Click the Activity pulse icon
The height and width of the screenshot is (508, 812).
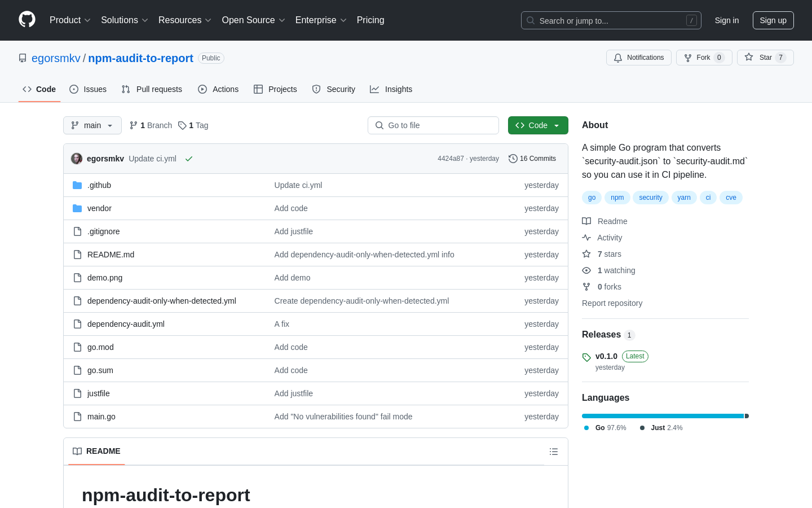(586, 238)
